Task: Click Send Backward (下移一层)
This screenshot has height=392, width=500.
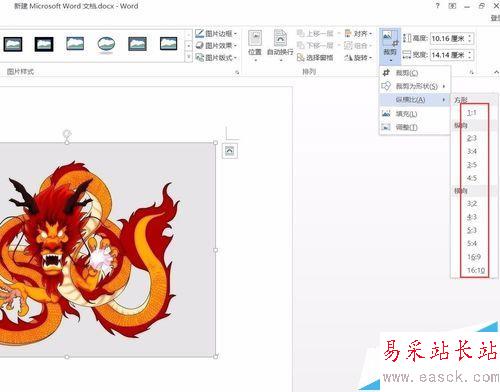Action: tap(315, 45)
